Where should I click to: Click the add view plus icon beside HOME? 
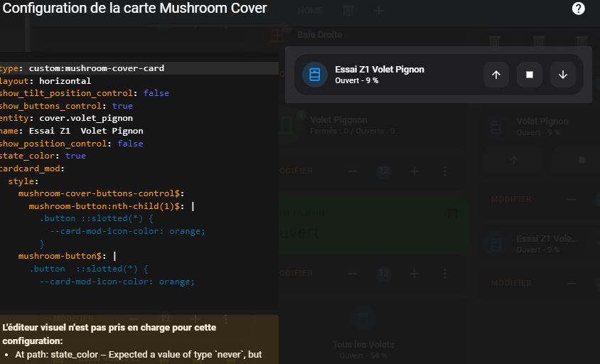(x=379, y=11)
